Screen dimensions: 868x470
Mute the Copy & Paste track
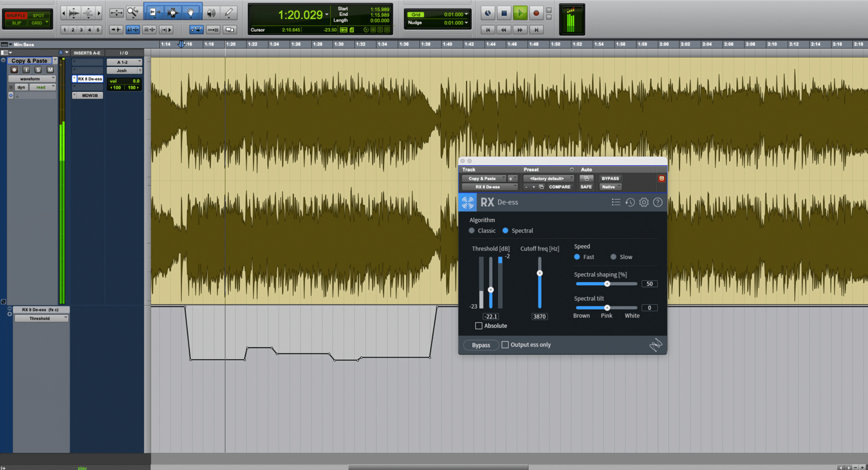(50, 70)
